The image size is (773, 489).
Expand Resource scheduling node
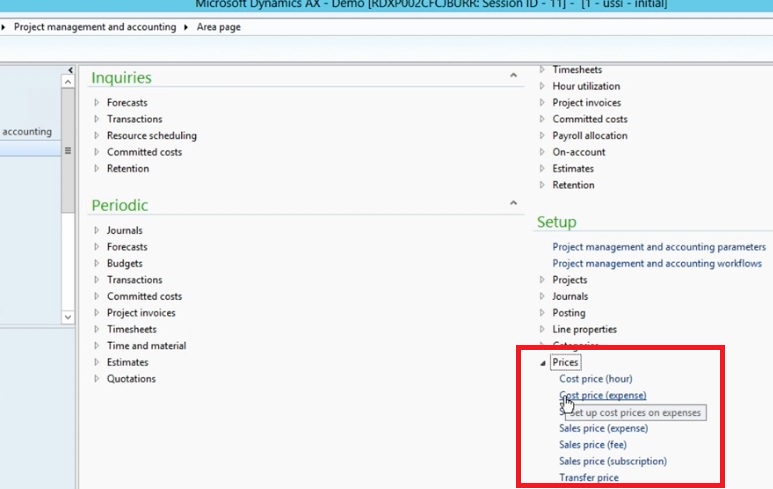(x=97, y=136)
